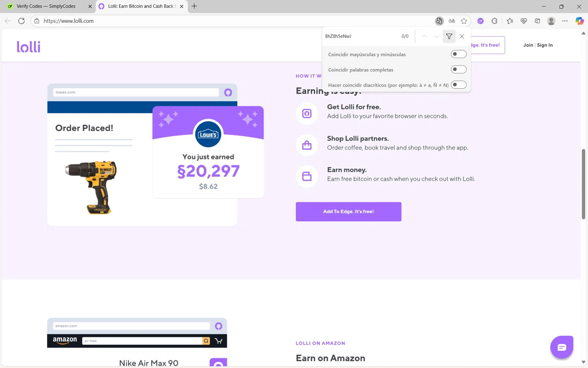The height and width of the screenshot is (368, 588).
Task: Close the Verify Codes SimplyCodes tab
Action: pyautogui.click(x=90, y=6)
